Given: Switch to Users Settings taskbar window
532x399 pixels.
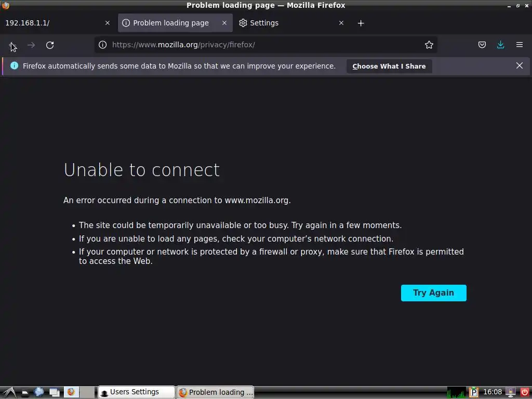Looking at the screenshot, I should coord(137,392).
